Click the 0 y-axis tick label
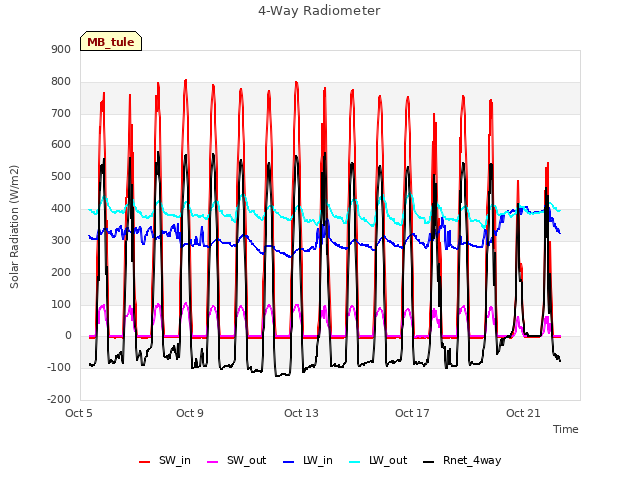This screenshot has height=480, width=640. click(68, 336)
